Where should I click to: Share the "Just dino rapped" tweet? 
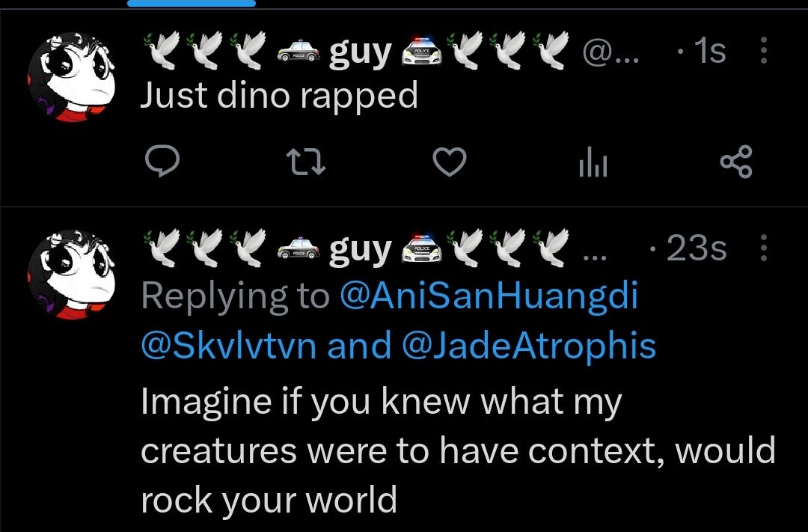coord(736,162)
